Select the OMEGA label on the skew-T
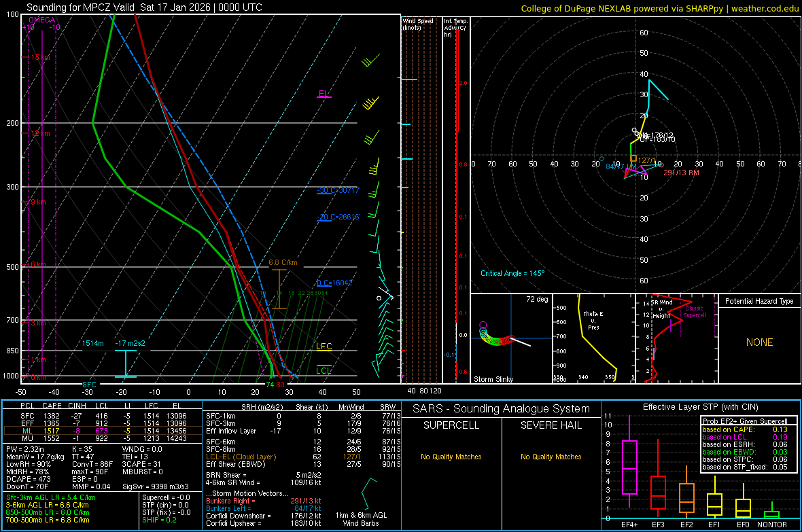 coord(42,20)
